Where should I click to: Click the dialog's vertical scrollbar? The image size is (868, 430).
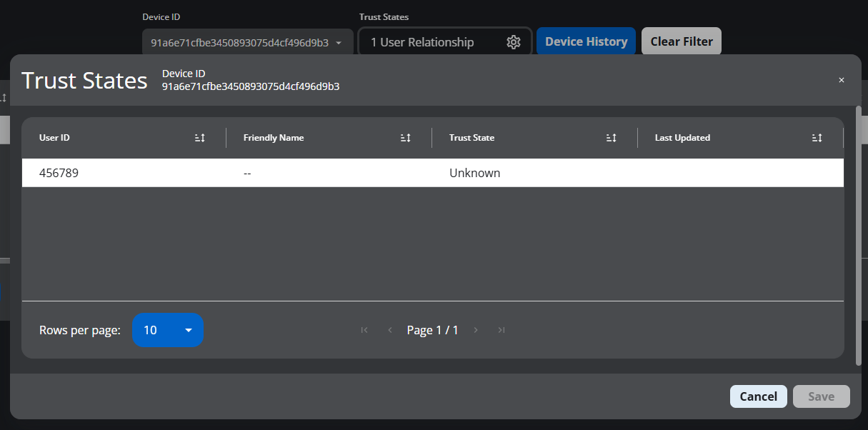859,236
